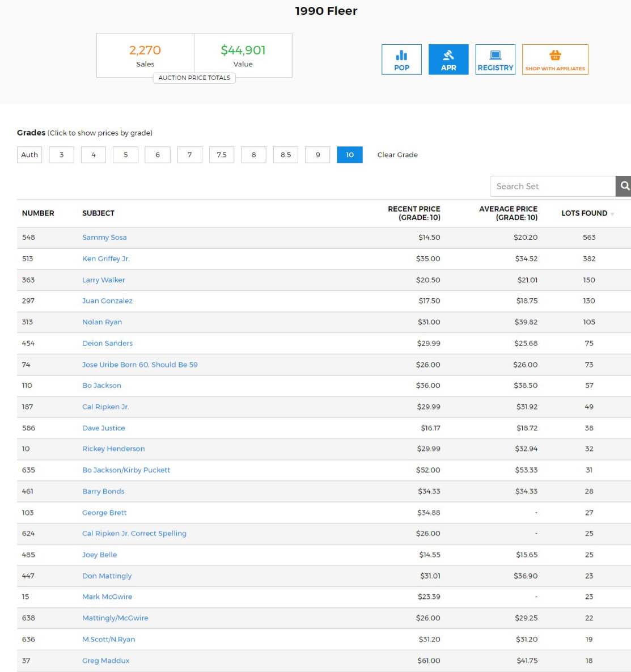This screenshot has width=631, height=672.
Task: Select grade 9 filter
Action: click(317, 154)
